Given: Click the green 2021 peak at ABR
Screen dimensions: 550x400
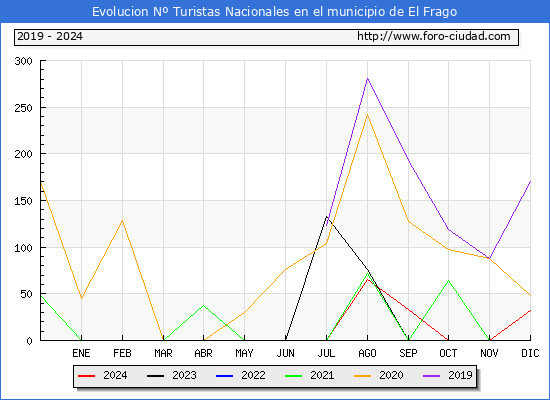Looking at the screenshot, I should (203, 306).
